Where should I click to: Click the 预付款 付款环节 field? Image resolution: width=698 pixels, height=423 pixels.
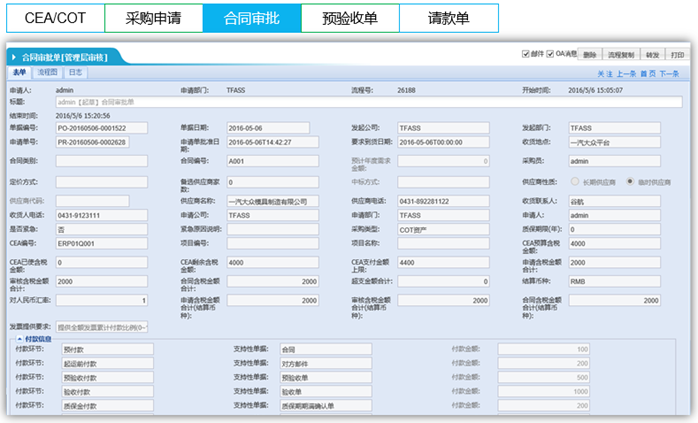(107, 350)
